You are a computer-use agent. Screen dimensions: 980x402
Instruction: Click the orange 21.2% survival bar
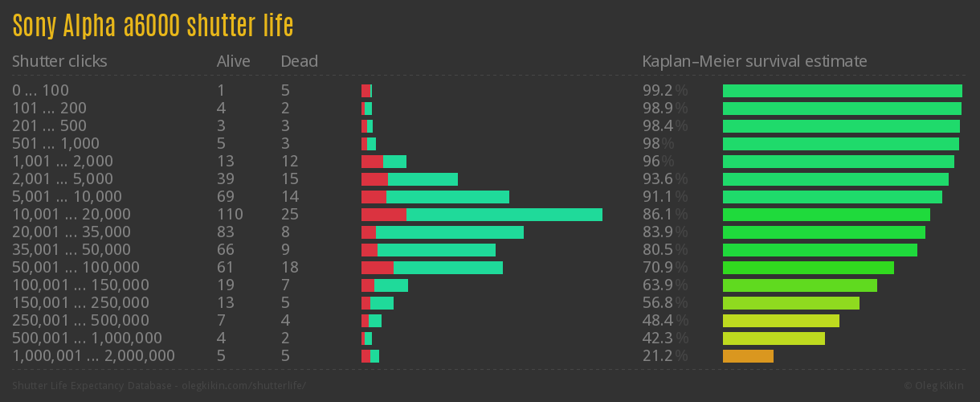pyautogui.click(x=748, y=356)
